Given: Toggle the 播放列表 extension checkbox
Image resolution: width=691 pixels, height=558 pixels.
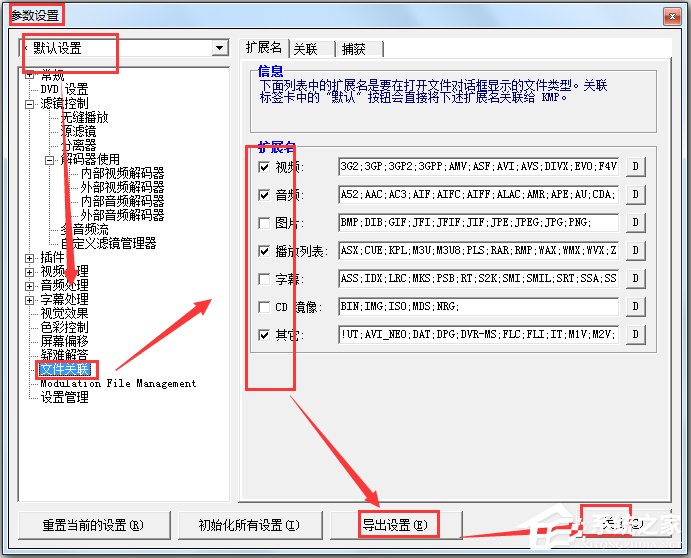Looking at the screenshot, I should click(x=264, y=251).
